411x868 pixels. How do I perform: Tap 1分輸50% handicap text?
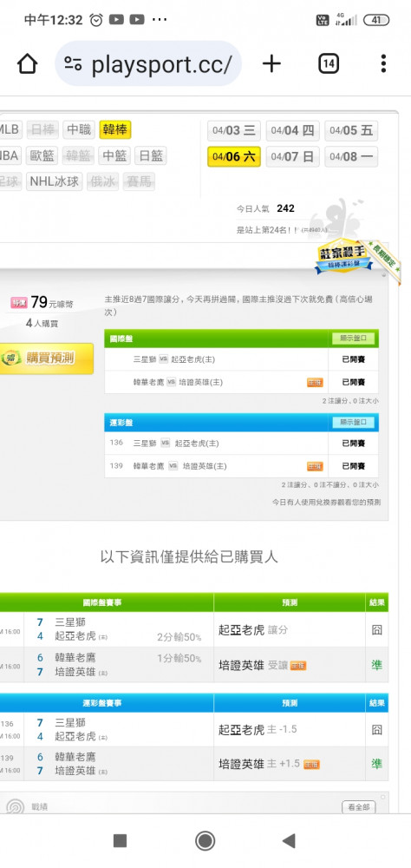click(x=179, y=658)
